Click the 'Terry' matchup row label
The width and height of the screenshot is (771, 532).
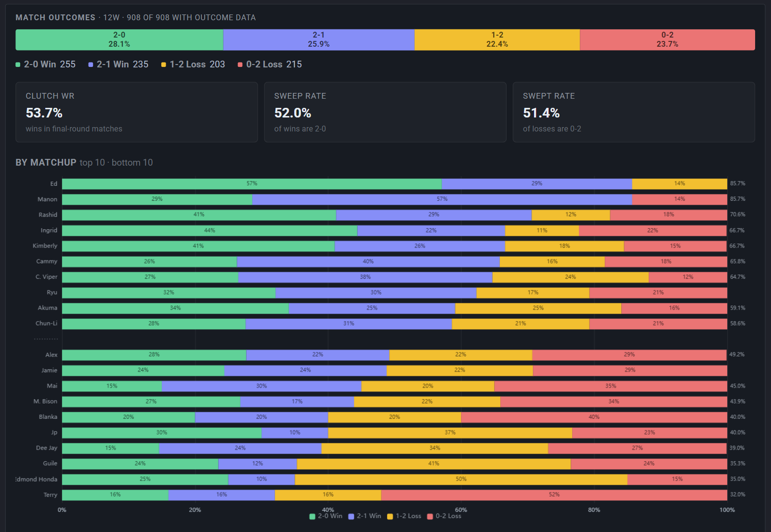(x=51, y=495)
